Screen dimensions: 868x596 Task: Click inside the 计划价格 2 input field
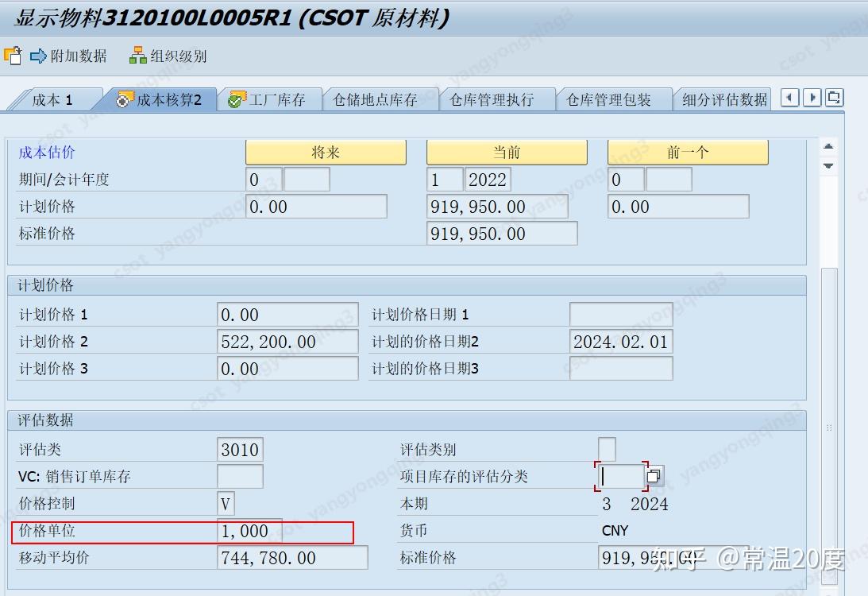[287, 341]
